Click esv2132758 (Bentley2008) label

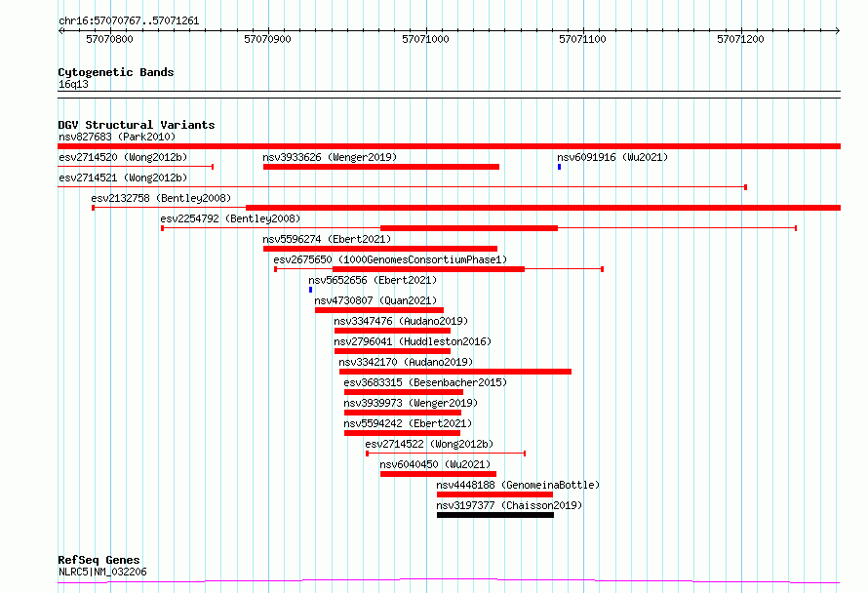161,198
